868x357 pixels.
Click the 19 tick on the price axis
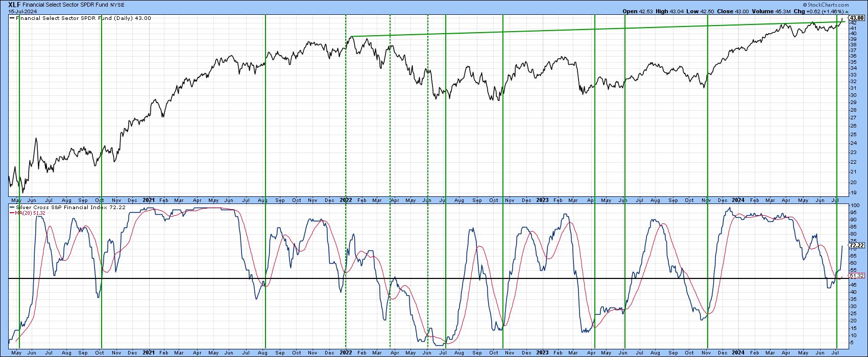click(853, 193)
